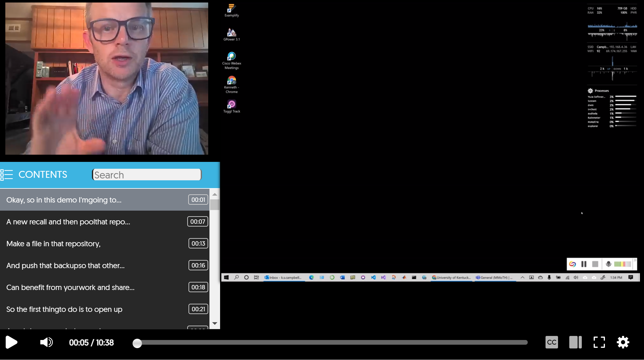Click the CONTENTS tab label

(x=43, y=175)
